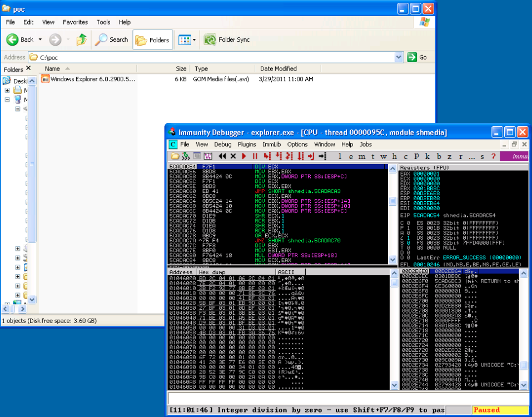The image size is (532, 417).
Task: Click the 'Hex dump' column header
Action: click(x=237, y=272)
